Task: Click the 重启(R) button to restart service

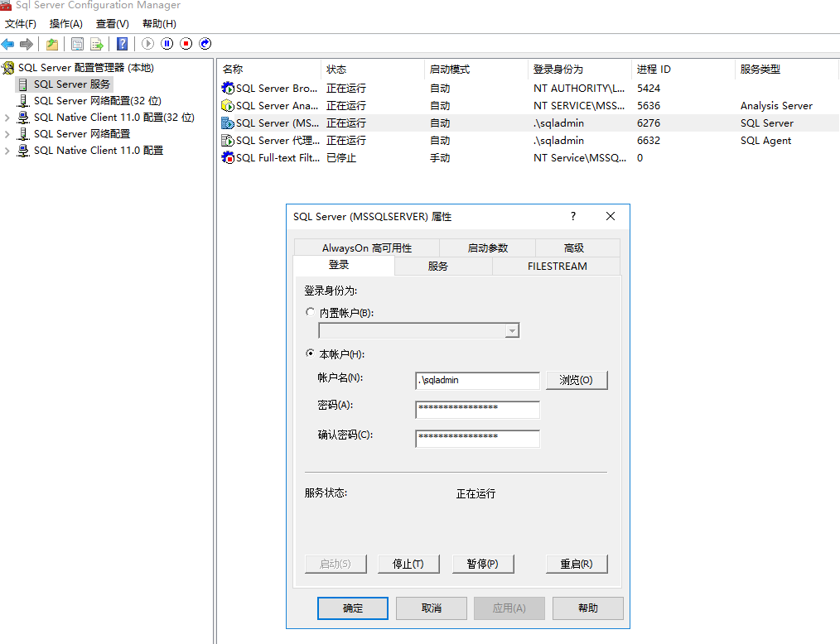Action: point(577,564)
